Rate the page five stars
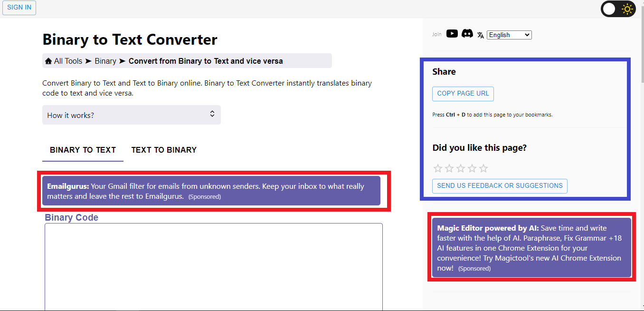 pos(483,168)
